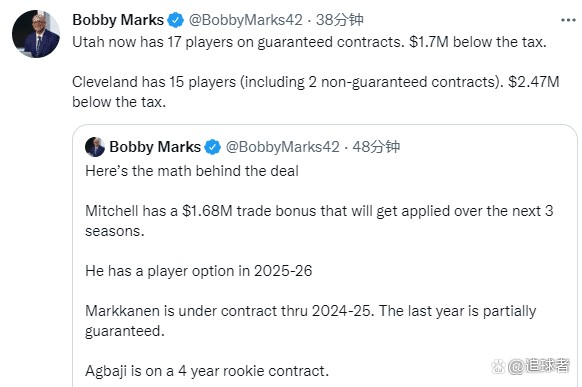Image resolution: width=582 pixels, height=387 pixels.
Task: Open Bobby Marks name on main tweet
Action: point(118,20)
